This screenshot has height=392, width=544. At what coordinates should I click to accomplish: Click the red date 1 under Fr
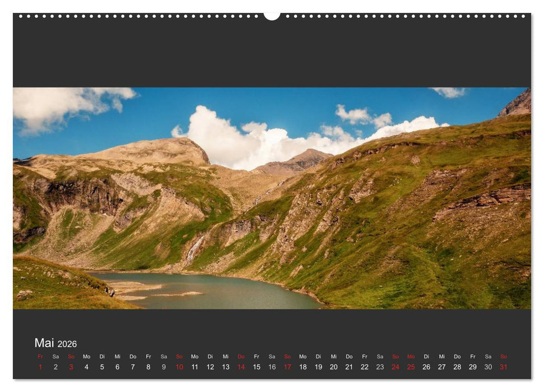click(x=40, y=367)
